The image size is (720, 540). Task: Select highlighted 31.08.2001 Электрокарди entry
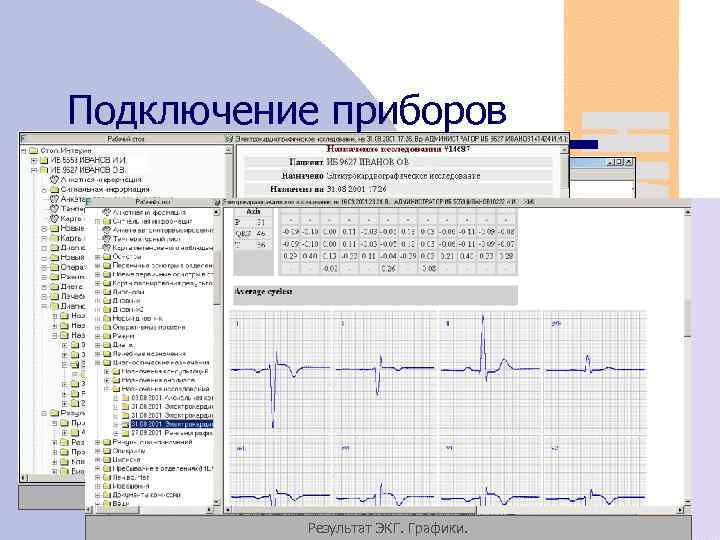point(172,424)
